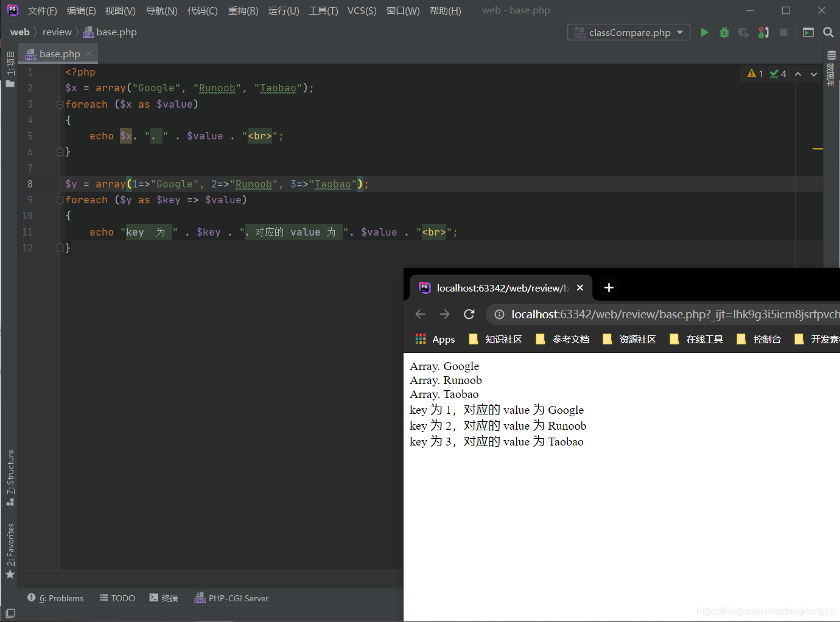Image resolution: width=840 pixels, height=622 pixels.
Task: Open the 7: Structure side tool window
Action: click(10, 478)
